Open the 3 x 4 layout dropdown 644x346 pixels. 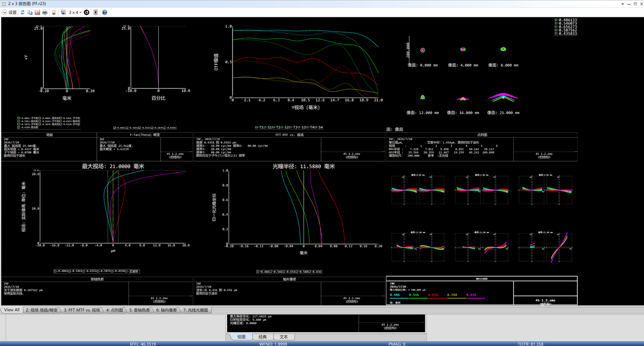(75, 13)
